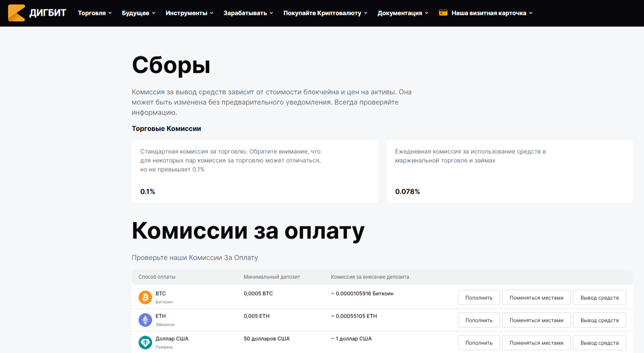Click Вывод средств for BTC
Viewport: 644px width, 353px height.
(599, 298)
